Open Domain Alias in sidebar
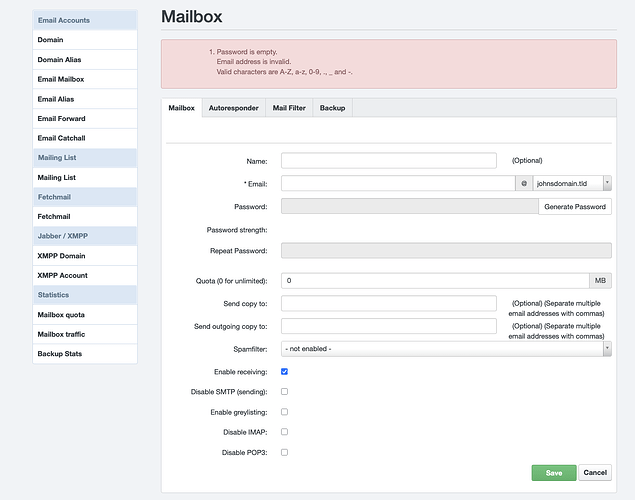The width and height of the screenshot is (635, 500). [85, 60]
